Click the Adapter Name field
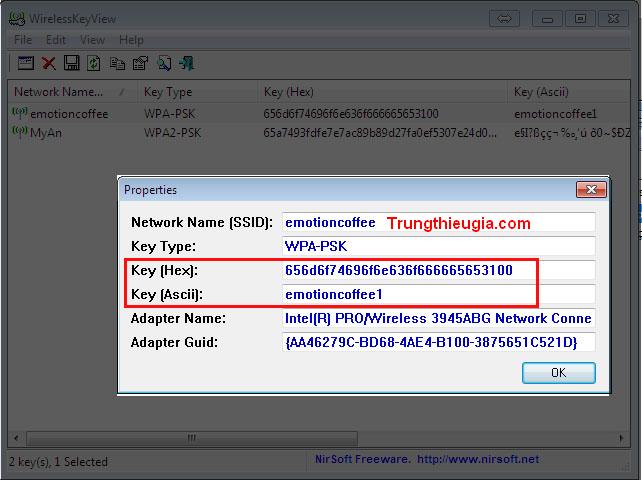 pyautogui.click(x=439, y=318)
